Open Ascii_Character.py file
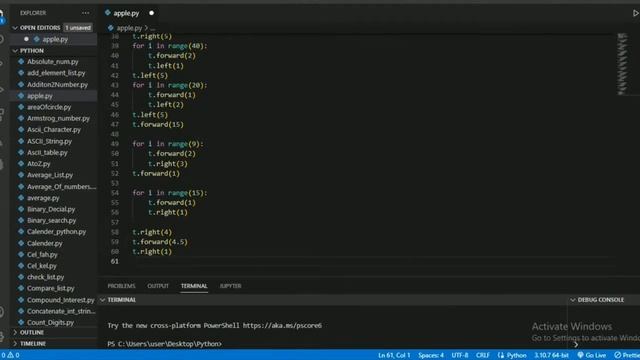This screenshot has height=360, width=640. [x=53, y=130]
